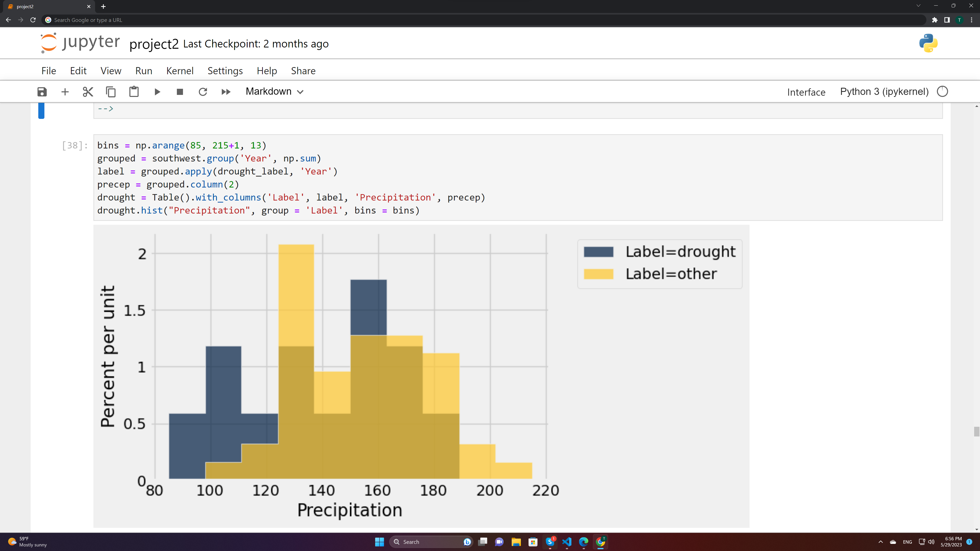Copy the selected cell
Screen dimensions: 980x551
pyautogui.click(x=111, y=92)
